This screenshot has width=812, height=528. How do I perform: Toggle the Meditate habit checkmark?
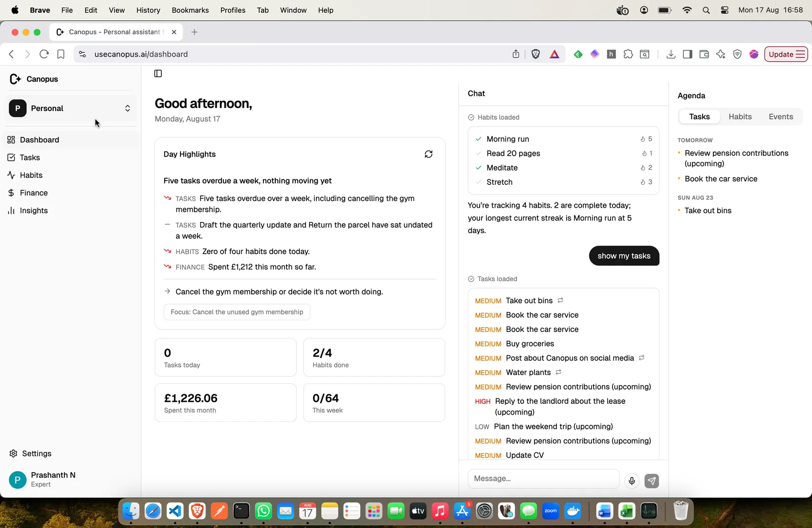479,168
